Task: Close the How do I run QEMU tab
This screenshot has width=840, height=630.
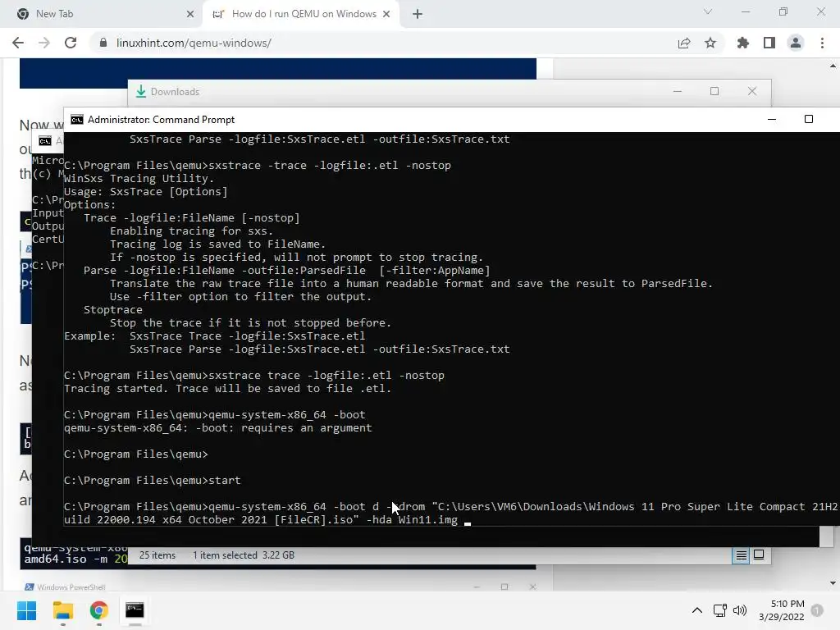Action: click(386, 14)
